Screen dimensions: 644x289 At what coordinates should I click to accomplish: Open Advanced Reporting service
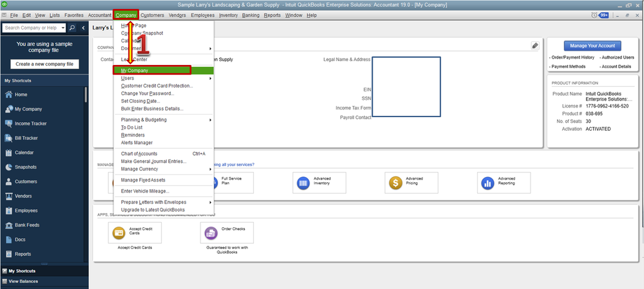[503, 183]
